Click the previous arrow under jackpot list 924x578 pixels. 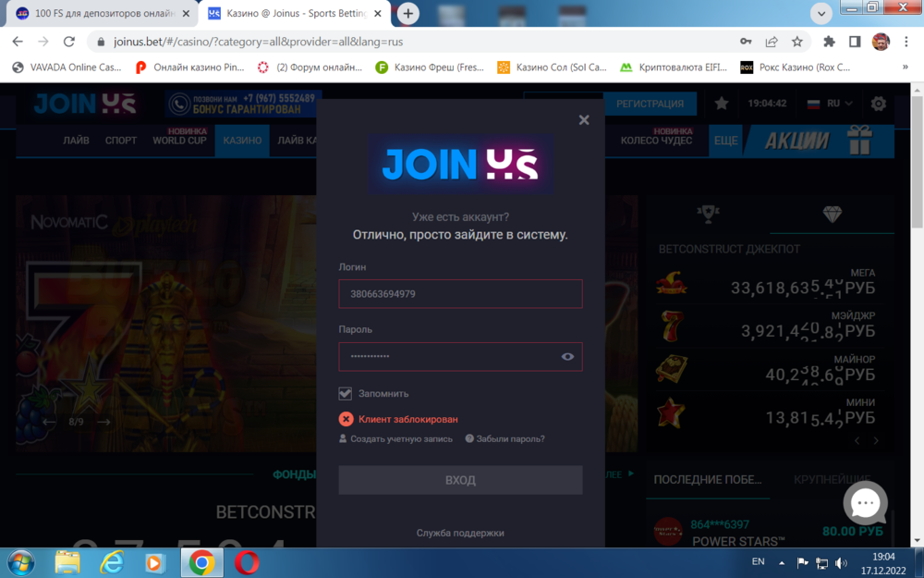(x=857, y=440)
